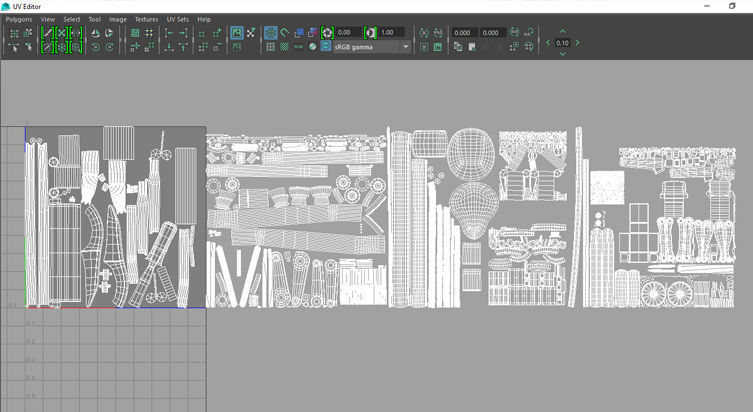Click the Update PSD networks icon

point(438,33)
